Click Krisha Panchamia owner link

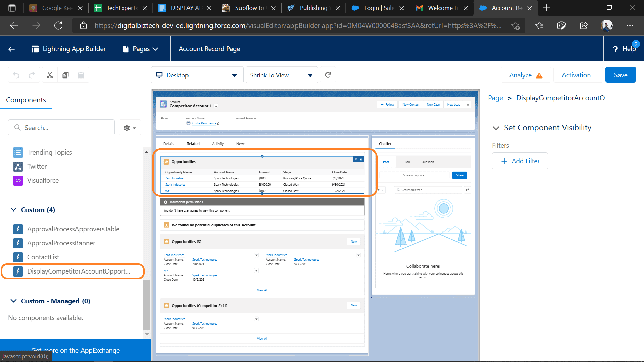[x=204, y=123]
